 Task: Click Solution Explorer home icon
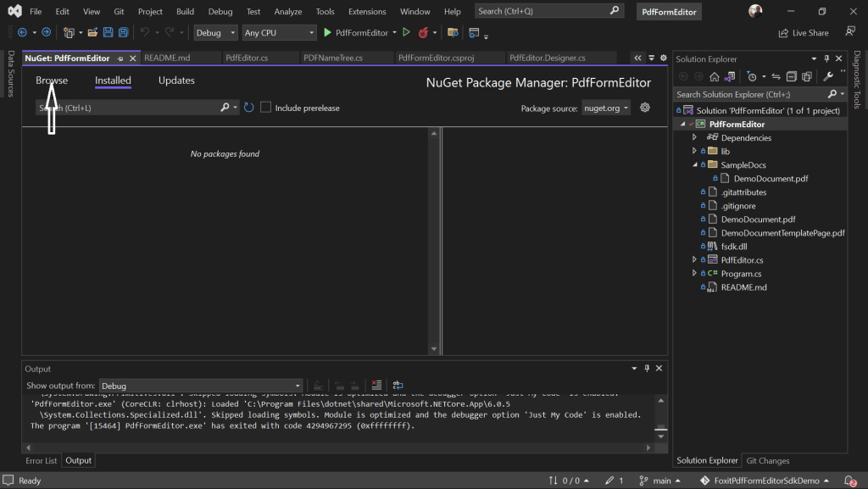pyautogui.click(x=714, y=77)
